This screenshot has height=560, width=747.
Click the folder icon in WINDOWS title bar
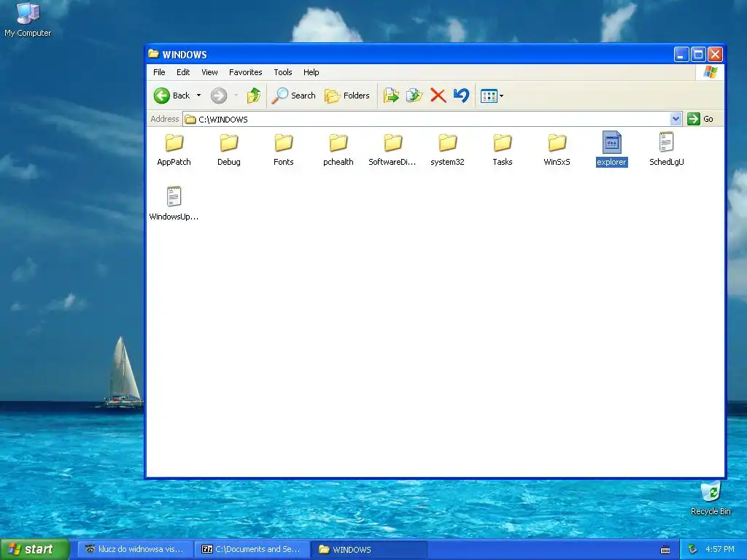pos(153,54)
